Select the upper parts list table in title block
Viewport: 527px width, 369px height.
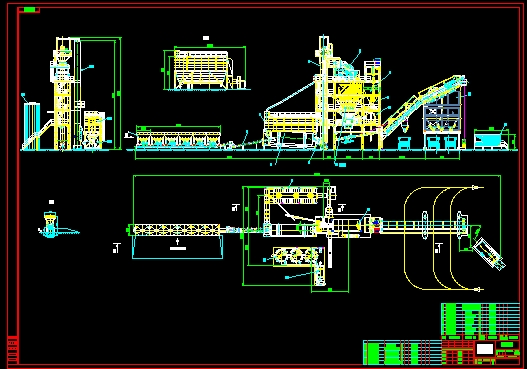(x=480, y=319)
